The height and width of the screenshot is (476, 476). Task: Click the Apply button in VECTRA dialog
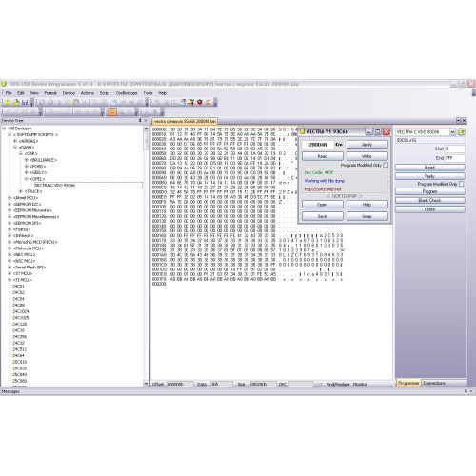[x=367, y=145]
